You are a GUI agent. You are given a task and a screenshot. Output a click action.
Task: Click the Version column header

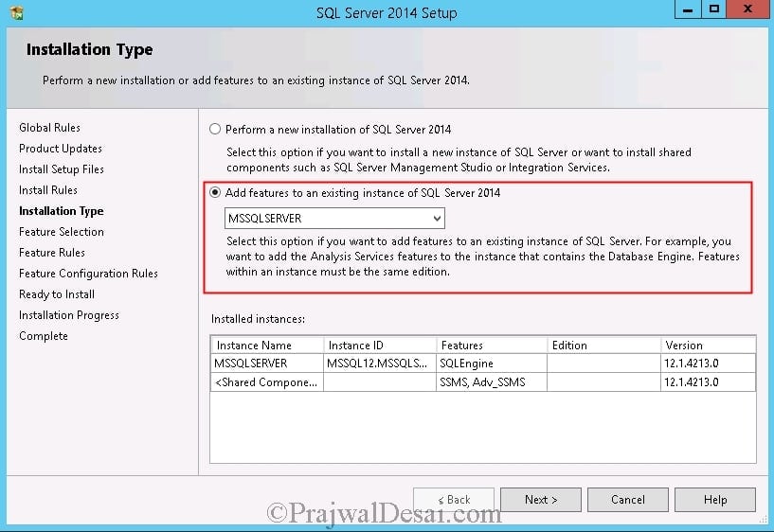[708, 346]
